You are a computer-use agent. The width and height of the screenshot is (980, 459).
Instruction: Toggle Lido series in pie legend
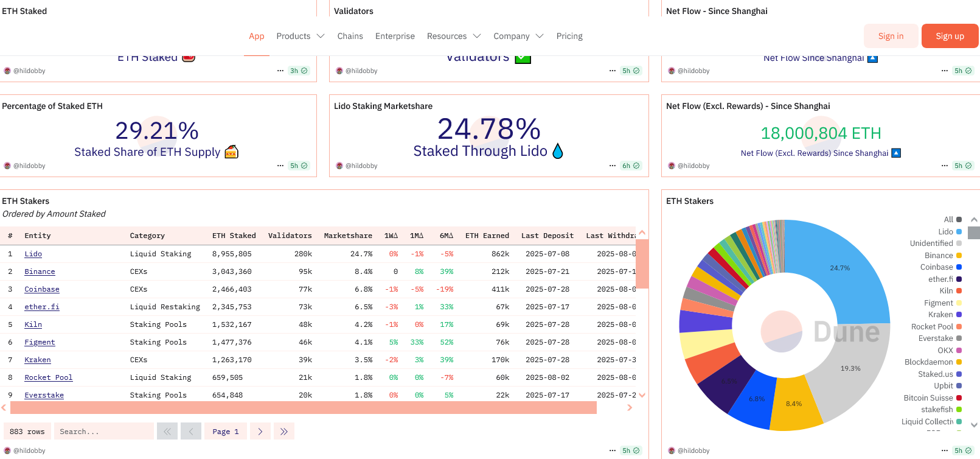click(x=950, y=231)
